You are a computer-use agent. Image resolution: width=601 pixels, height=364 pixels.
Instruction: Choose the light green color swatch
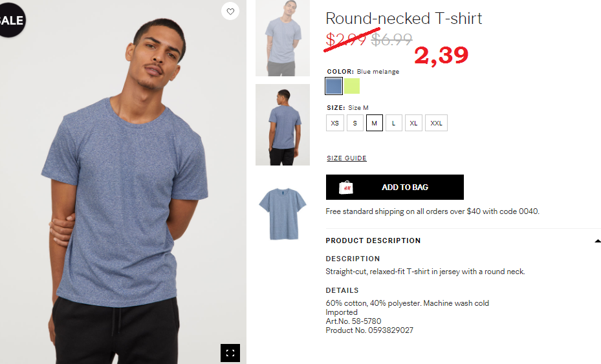tap(351, 86)
